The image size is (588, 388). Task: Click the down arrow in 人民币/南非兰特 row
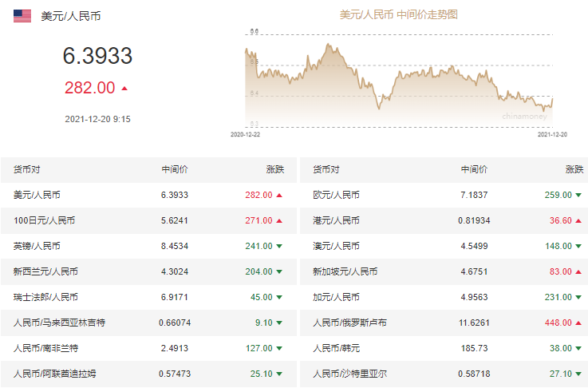(279, 348)
